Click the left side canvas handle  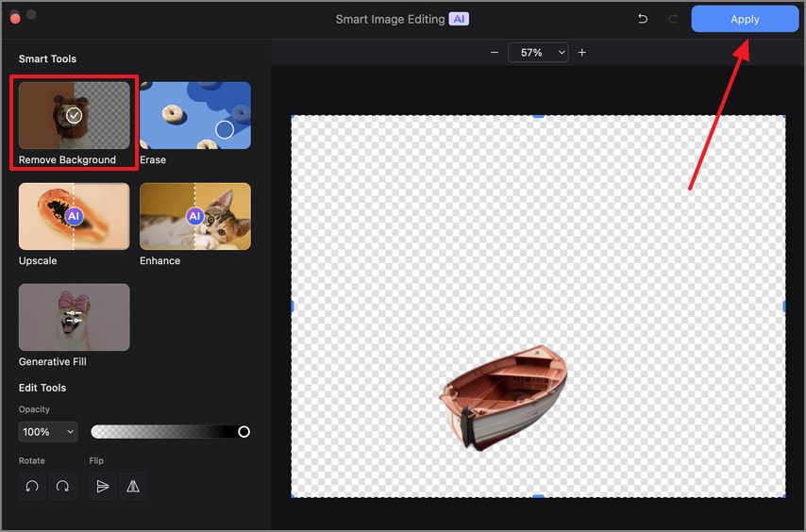[293, 307]
